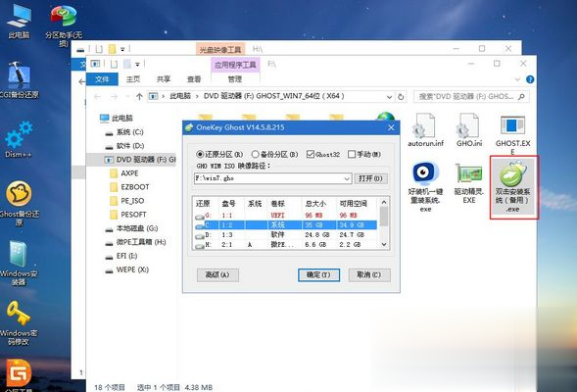Open the 管理 ribbon tab

point(235,79)
